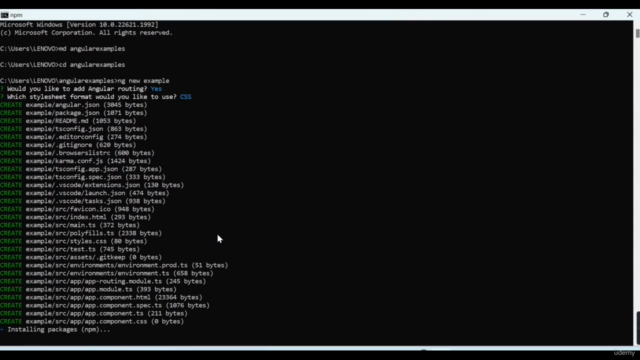Click the example/.browserslistrc line
The height and width of the screenshot is (360, 640).
(77, 153)
